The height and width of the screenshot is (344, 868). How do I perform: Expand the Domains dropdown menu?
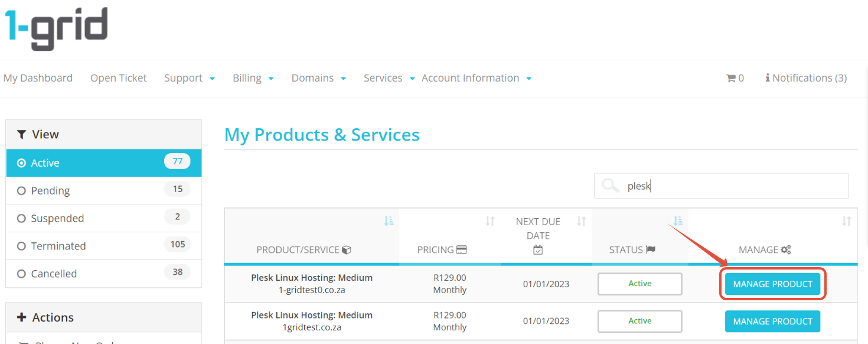point(319,78)
